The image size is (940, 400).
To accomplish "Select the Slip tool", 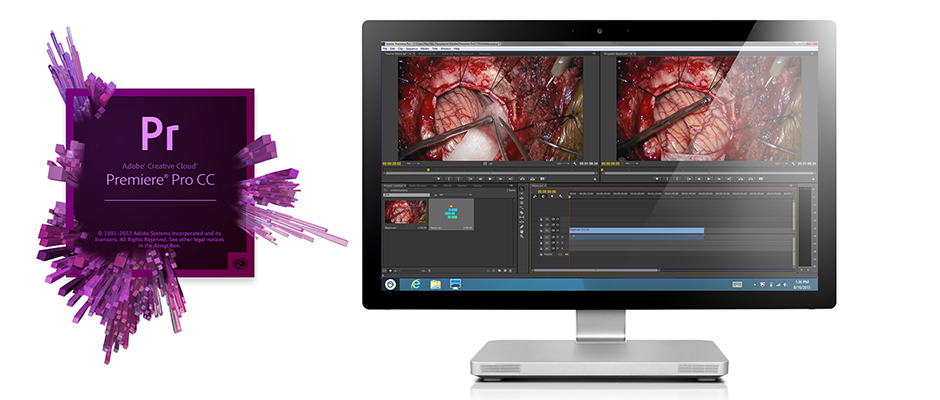I will (522, 217).
